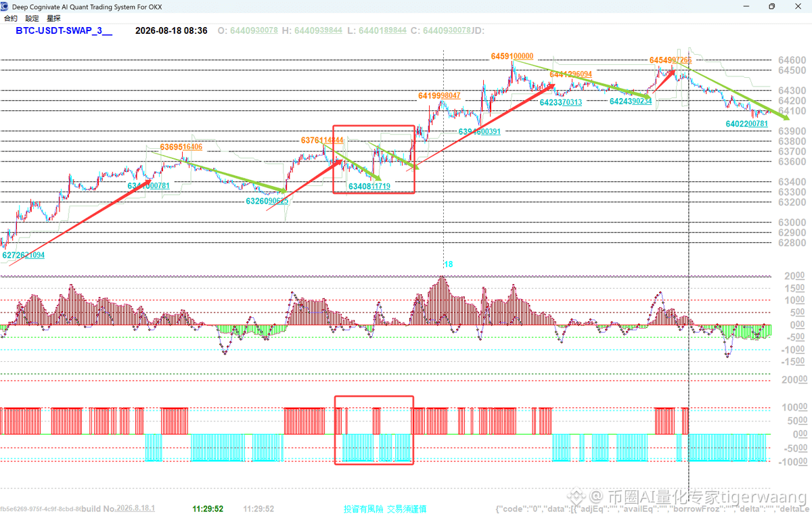Click the high label 6369516406
This screenshot has height=514, width=812.
coord(181,147)
